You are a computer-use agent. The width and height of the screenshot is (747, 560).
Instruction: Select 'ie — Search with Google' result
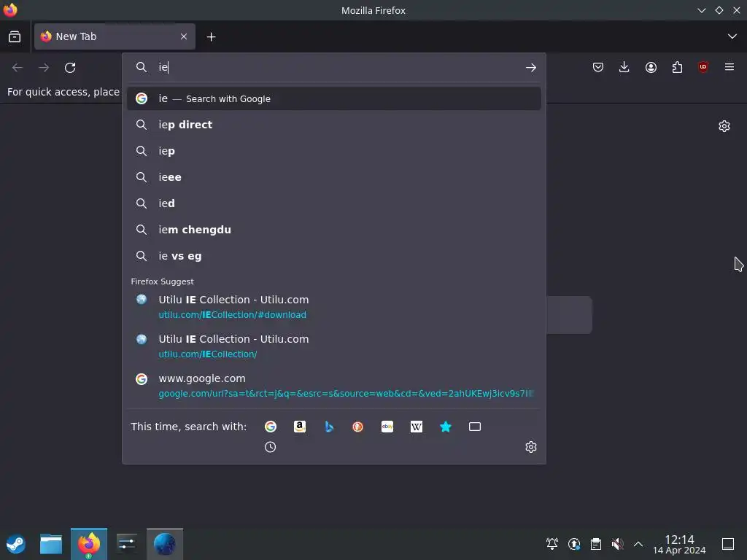click(x=334, y=98)
